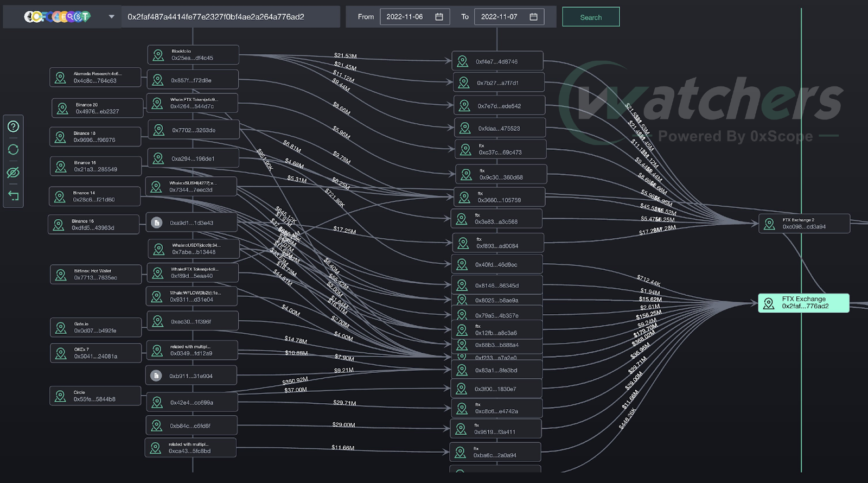Expand the token selector dropdown arrow
The image size is (868, 483).
point(111,17)
